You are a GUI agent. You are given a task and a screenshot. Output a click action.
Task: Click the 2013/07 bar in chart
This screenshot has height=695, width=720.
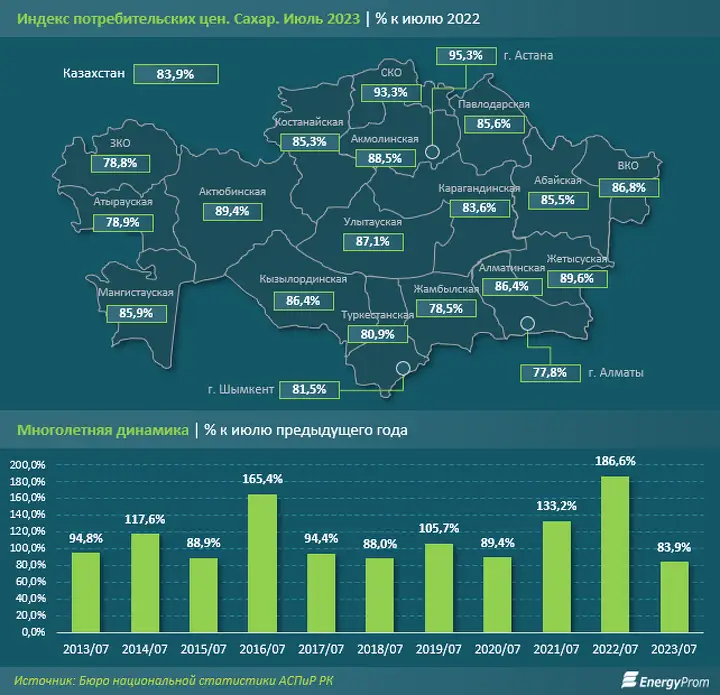86,592
